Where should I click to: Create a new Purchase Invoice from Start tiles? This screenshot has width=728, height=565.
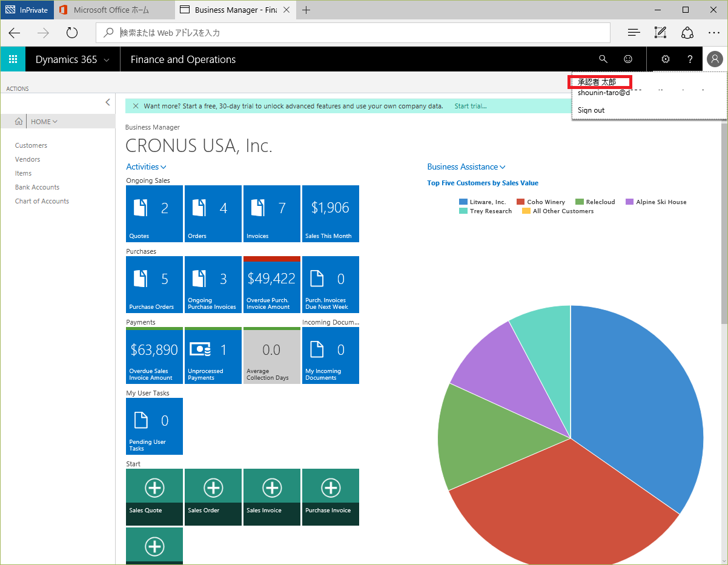coord(331,497)
